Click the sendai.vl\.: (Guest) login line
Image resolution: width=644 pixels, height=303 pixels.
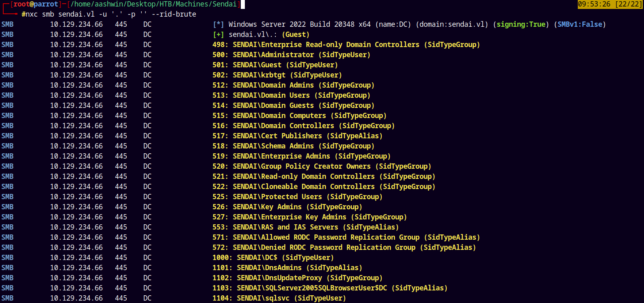pos(268,35)
